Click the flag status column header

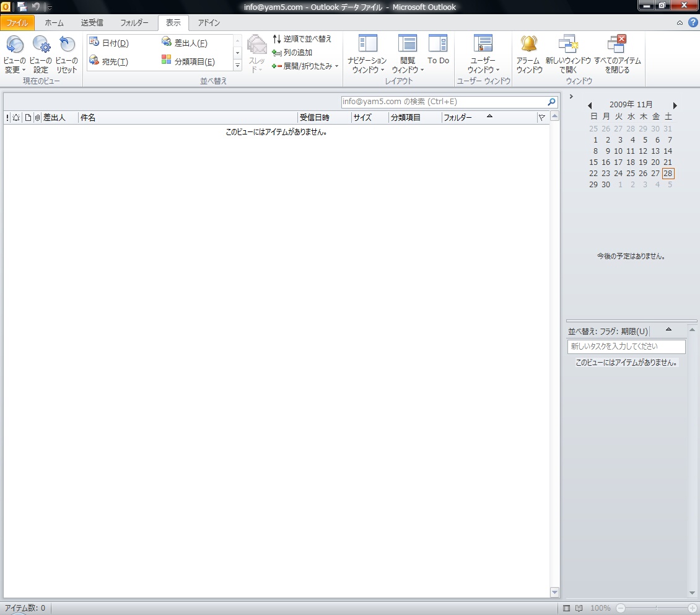[541, 117]
